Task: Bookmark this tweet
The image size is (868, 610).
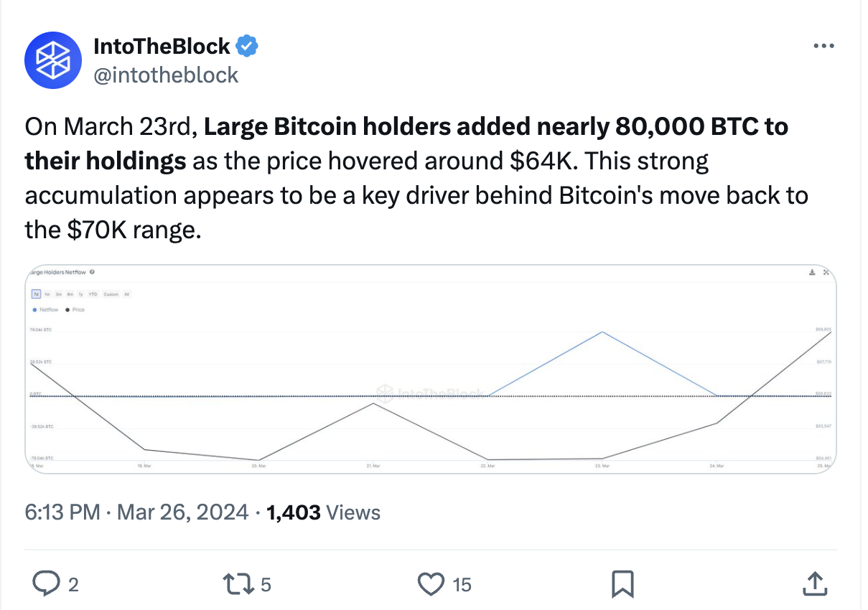Action: tap(622, 584)
